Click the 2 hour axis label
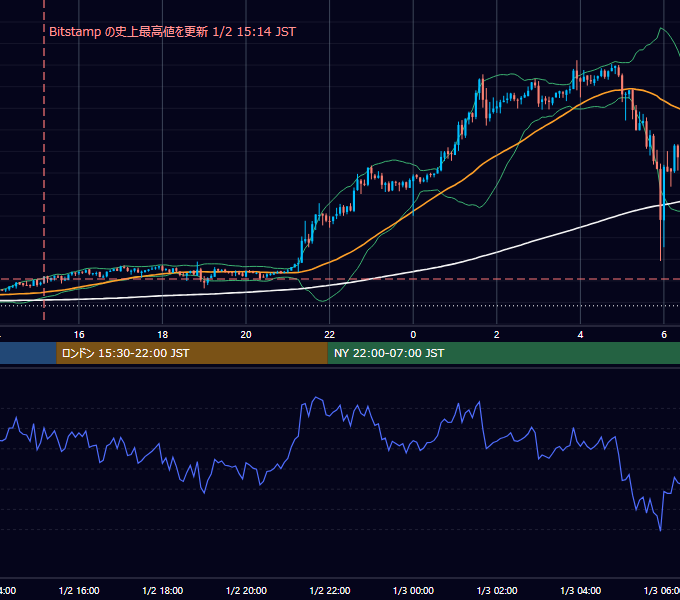Image resolution: width=680 pixels, height=600 pixels. coord(497,335)
